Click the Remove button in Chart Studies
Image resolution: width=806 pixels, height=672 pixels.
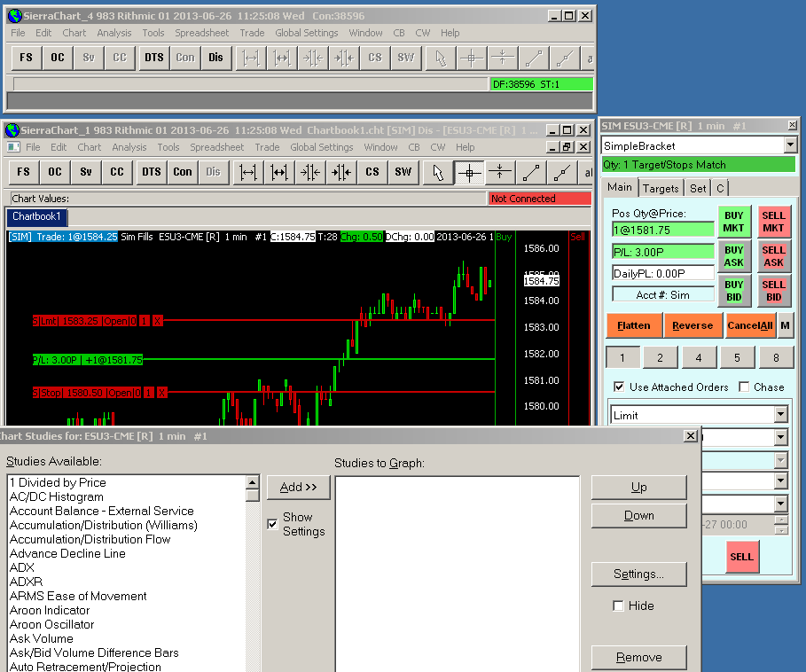[639, 658]
